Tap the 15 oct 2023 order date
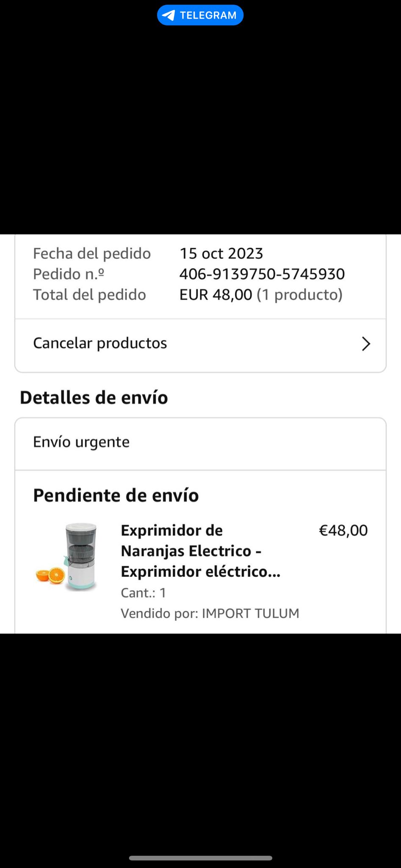This screenshot has height=868, width=401. click(x=221, y=253)
